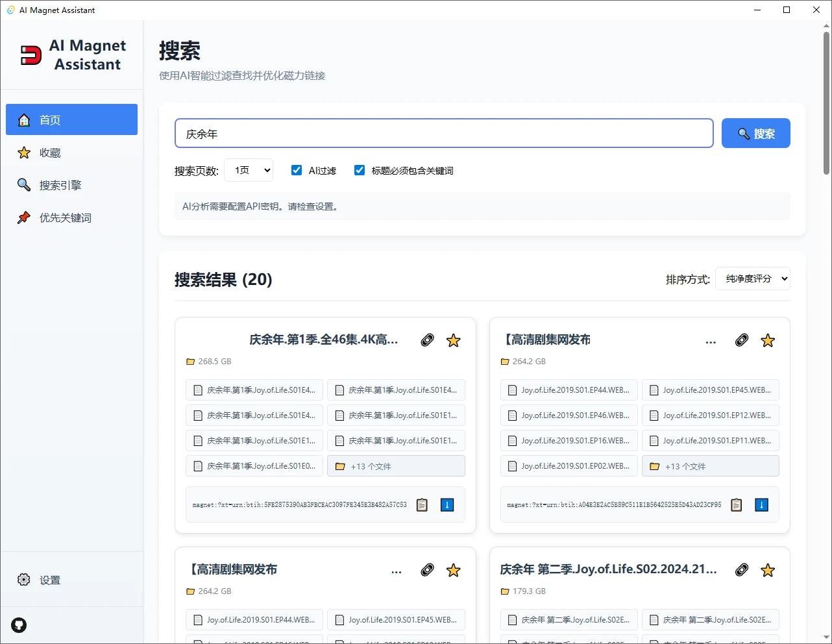Screen dimensions: 832x644
Task: Click link icon on 庆余年 第二季 card
Action: click(x=741, y=570)
